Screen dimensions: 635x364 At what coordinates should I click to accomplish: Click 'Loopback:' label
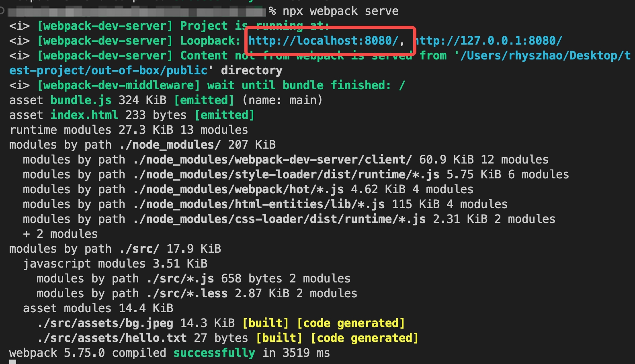coord(211,41)
